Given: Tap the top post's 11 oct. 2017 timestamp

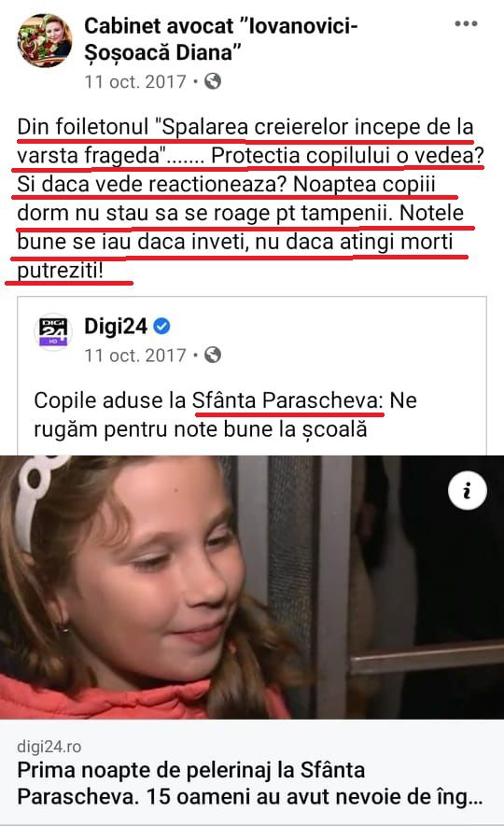Looking at the screenshot, I should coord(135,81).
